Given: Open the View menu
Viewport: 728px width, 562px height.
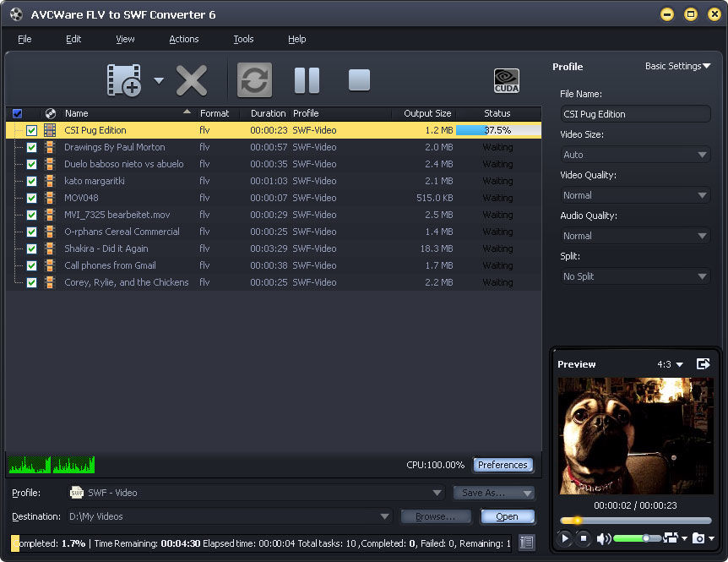Looking at the screenshot, I should [x=125, y=39].
